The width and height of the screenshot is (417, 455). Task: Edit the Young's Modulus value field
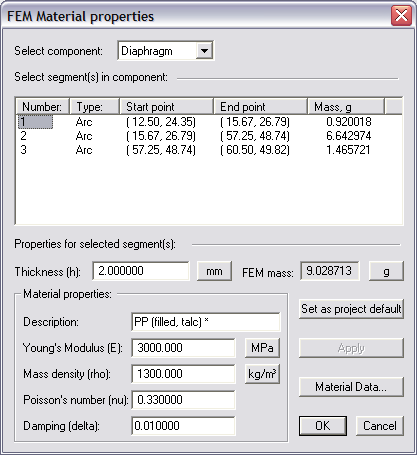click(x=183, y=348)
